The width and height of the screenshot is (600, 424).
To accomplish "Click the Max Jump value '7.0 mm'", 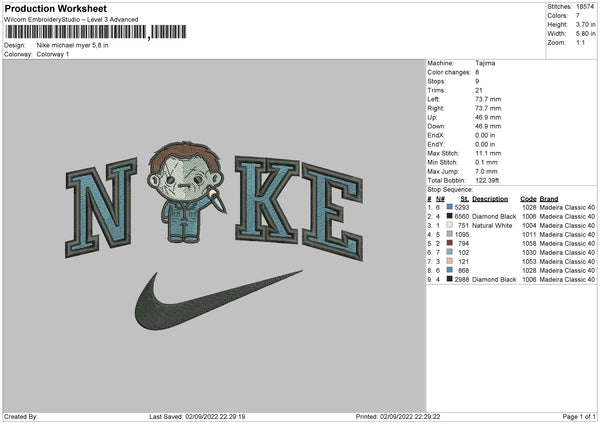I will pos(486,171).
